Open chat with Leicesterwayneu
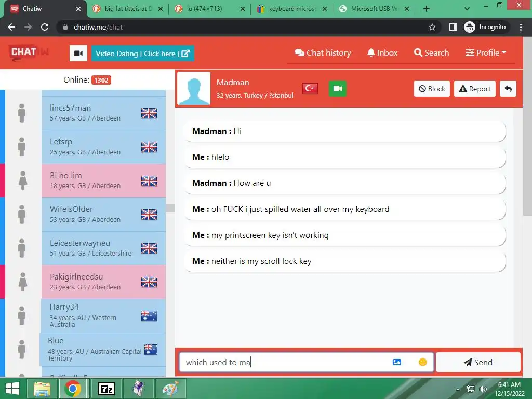The width and height of the screenshot is (532, 399). [103, 248]
